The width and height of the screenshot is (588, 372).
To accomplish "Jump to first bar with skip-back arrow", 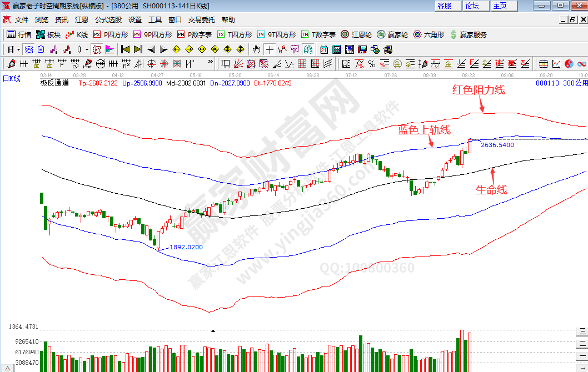I will coord(125,49).
